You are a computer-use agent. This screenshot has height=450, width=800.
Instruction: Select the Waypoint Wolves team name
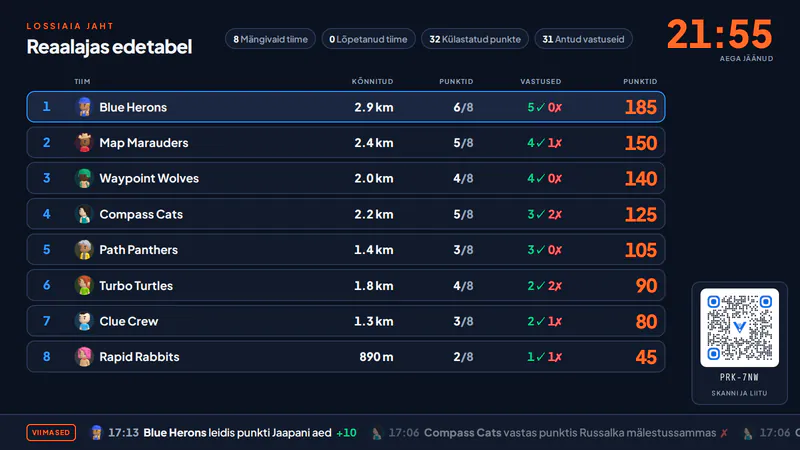(x=149, y=179)
